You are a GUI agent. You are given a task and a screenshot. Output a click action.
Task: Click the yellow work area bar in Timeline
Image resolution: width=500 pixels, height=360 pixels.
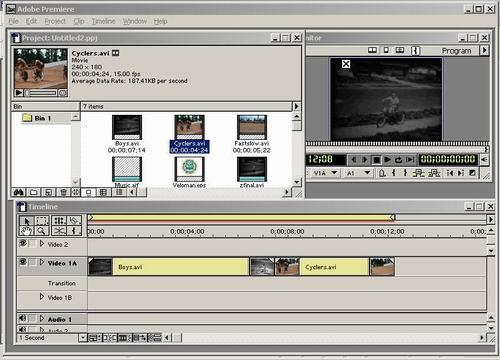click(241, 218)
